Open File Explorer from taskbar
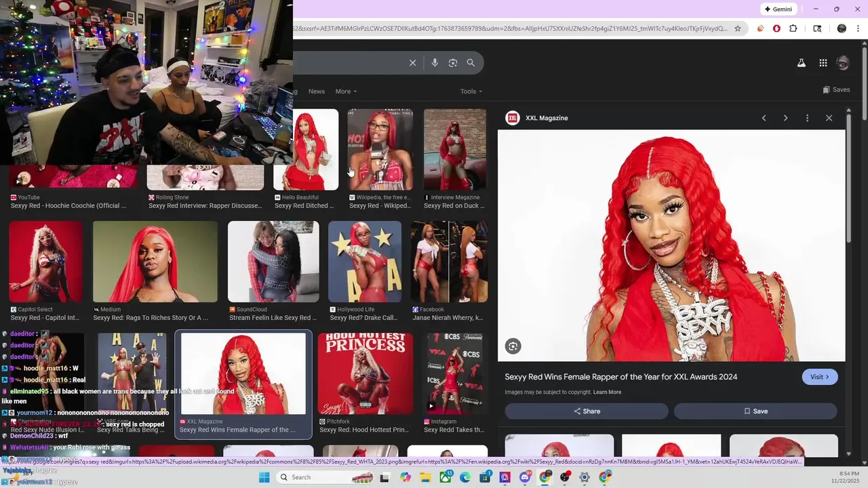Viewport: 868px width, 488px height. (x=425, y=477)
